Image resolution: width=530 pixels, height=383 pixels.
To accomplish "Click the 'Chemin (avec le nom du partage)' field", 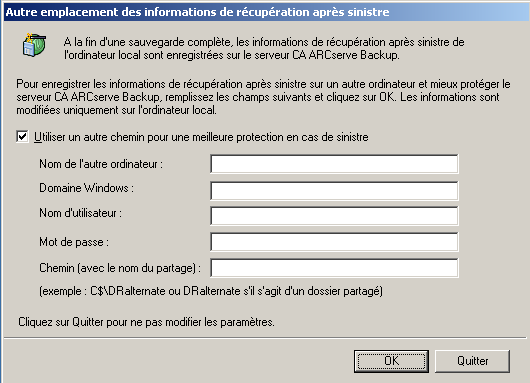I will coord(334,268).
